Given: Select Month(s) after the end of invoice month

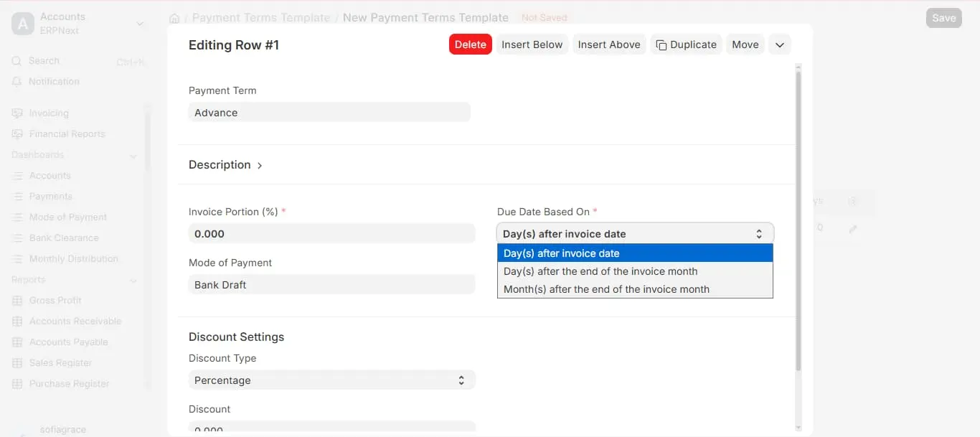Looking at the screenshot, I should pyautogui.click(x=635, y=289).
